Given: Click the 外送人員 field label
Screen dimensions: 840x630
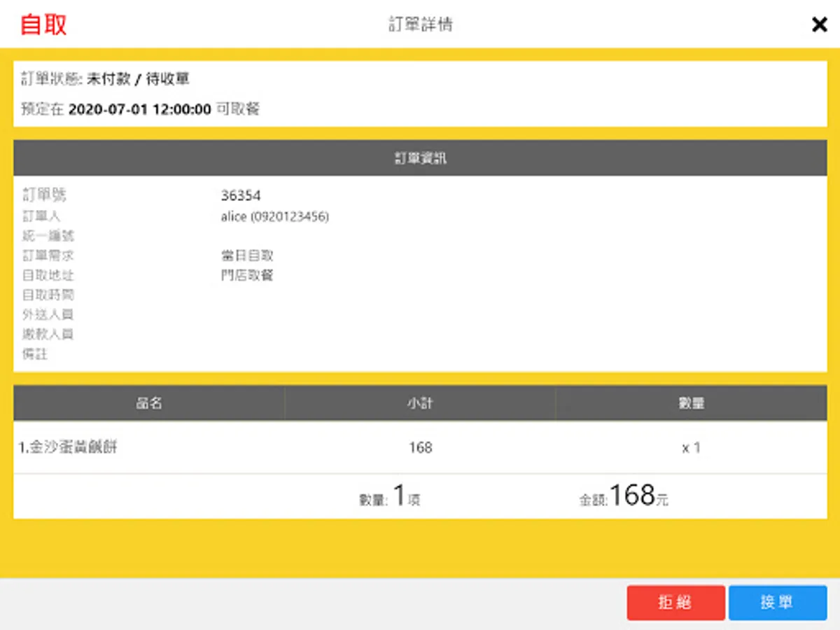Looking at the screenshot, I should 48,315.
